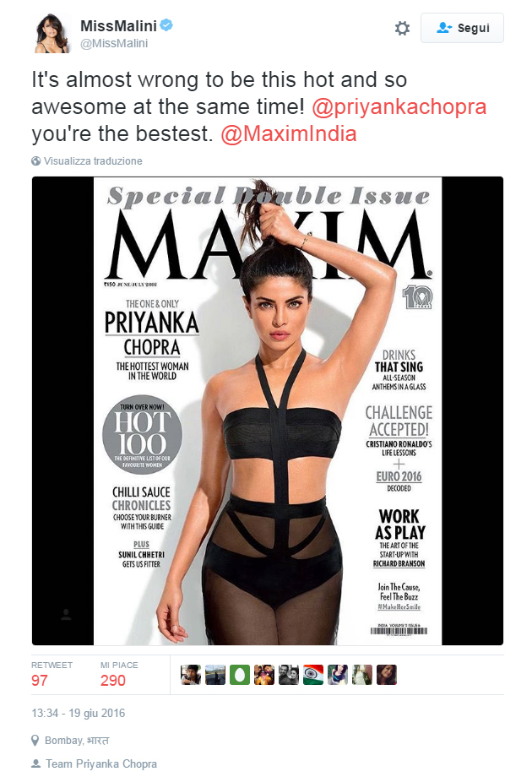The height and width of the screenshot is (777, 532).
Task: Open MissMalini profile picture
Action: pos(52,33)
